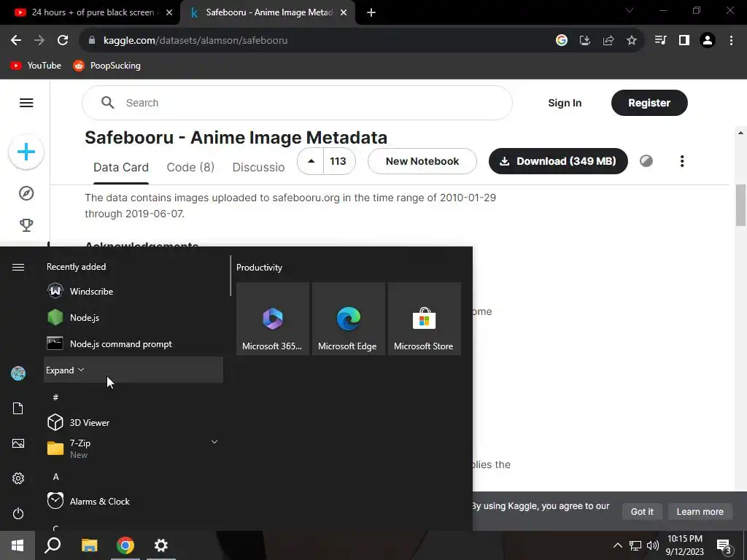The height and width of the screenshot is (560, 747).
Task: Click the upvote arrow on the dataset
Action: pyautogui.click(x=311, y=161)
